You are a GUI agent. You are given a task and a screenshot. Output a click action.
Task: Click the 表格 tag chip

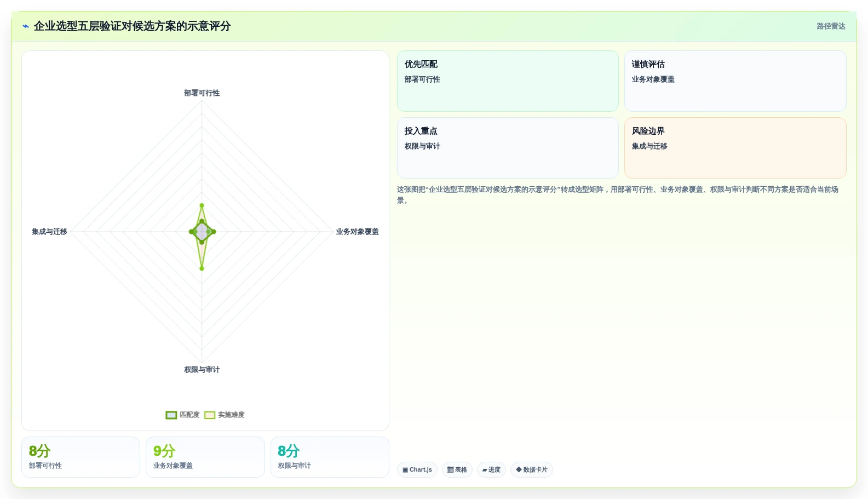pos(457,470)
